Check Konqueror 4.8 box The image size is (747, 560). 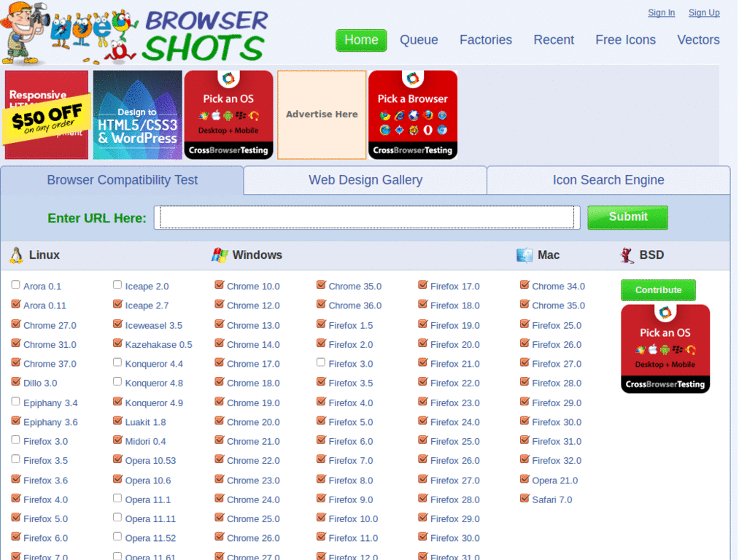click(117, 381)
